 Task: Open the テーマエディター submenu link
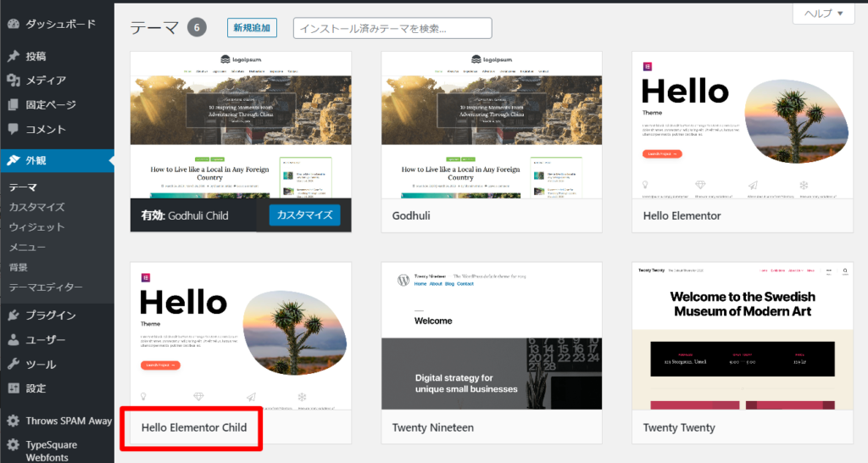point(46,287)
